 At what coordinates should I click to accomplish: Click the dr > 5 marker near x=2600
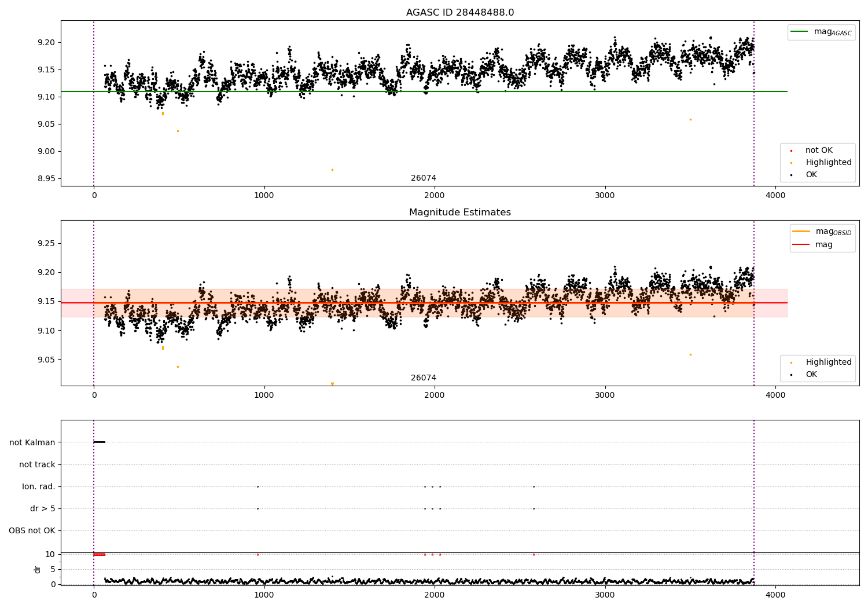coord(534,508)
